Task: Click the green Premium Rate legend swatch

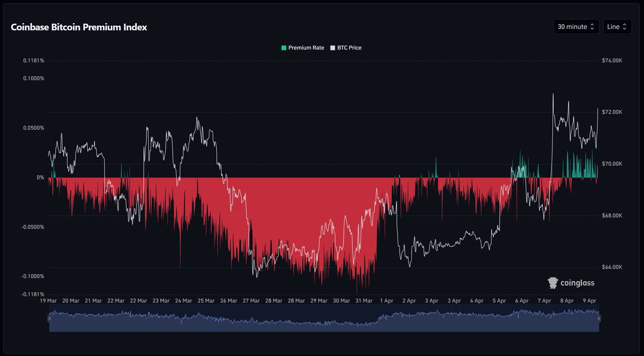Action: (284, 48)
